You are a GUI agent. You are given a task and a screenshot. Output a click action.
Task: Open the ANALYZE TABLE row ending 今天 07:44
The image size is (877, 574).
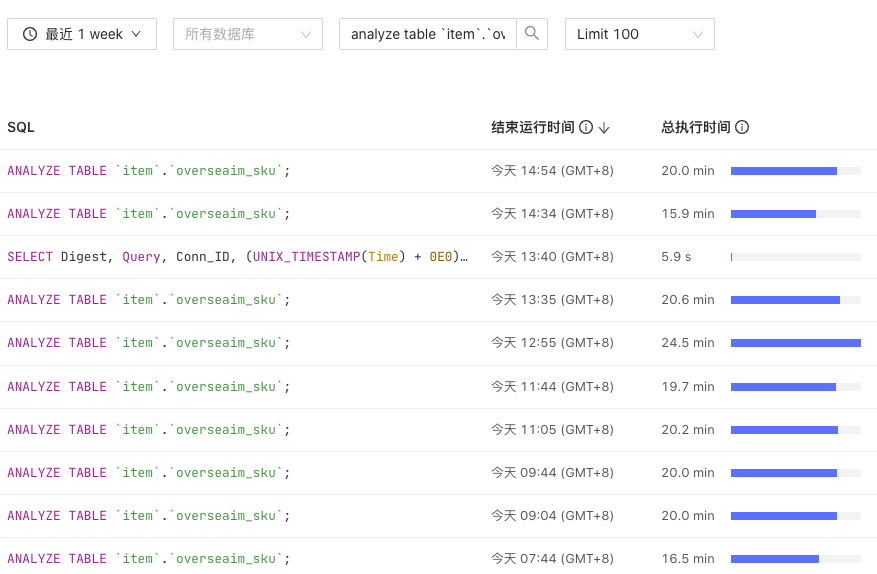click(x=438, y=558)
